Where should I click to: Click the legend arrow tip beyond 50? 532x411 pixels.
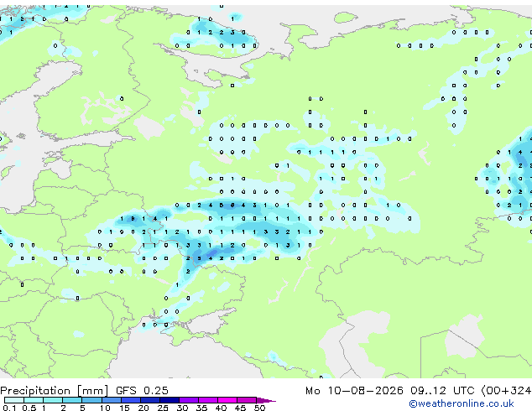[x=266, y=401]
